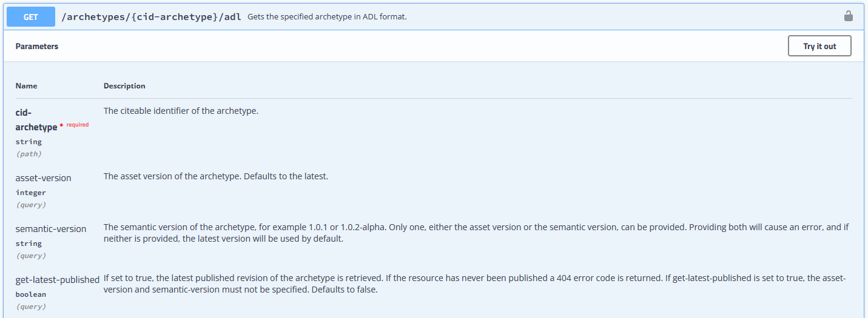Image resolution: width=868 pixels, height=318 pixels.
Task: Click the asset version 'Defaults to the latest' description
Action: [215, 176]
